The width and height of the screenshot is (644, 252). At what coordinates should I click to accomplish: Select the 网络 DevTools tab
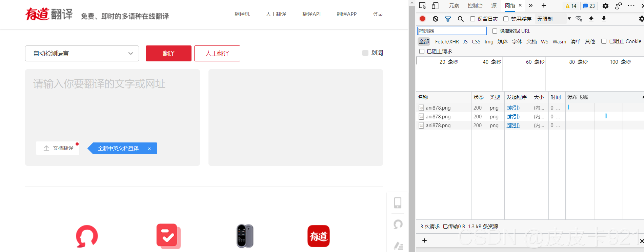510,6
